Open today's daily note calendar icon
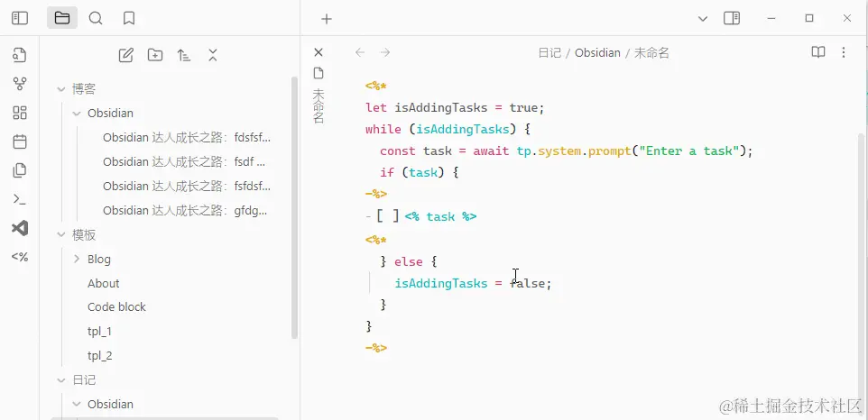The width and height of the screenshot is (868, 420). coord(20,142)
